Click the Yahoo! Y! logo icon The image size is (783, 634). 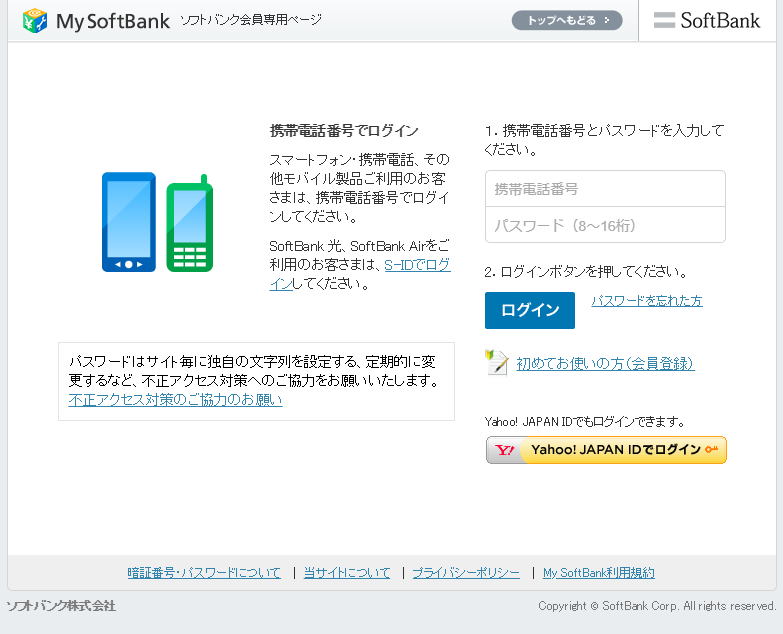pyautogui.click(x=505, y=450)
